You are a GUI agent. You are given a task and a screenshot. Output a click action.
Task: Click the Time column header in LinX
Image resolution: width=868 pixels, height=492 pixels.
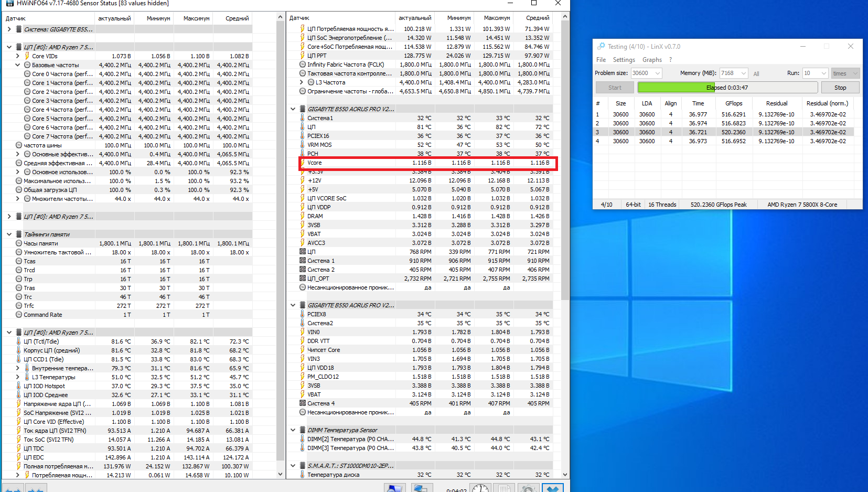coord(698,103)
